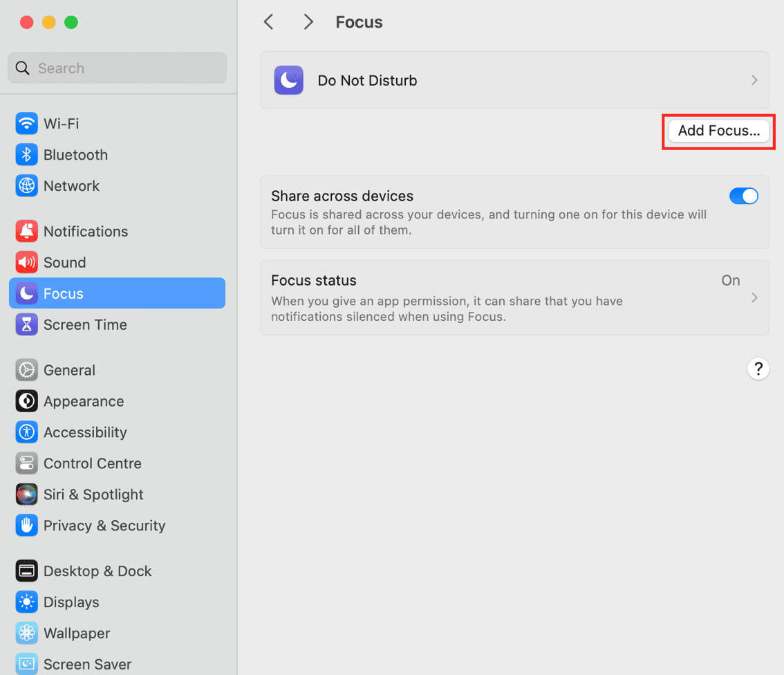Open Control Centre settings

92,464
